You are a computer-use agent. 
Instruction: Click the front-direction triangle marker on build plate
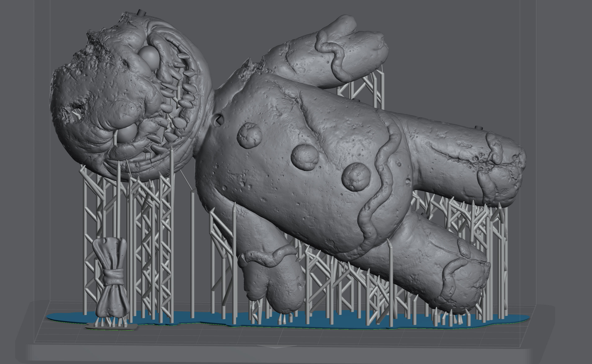[x=277, y=346]
